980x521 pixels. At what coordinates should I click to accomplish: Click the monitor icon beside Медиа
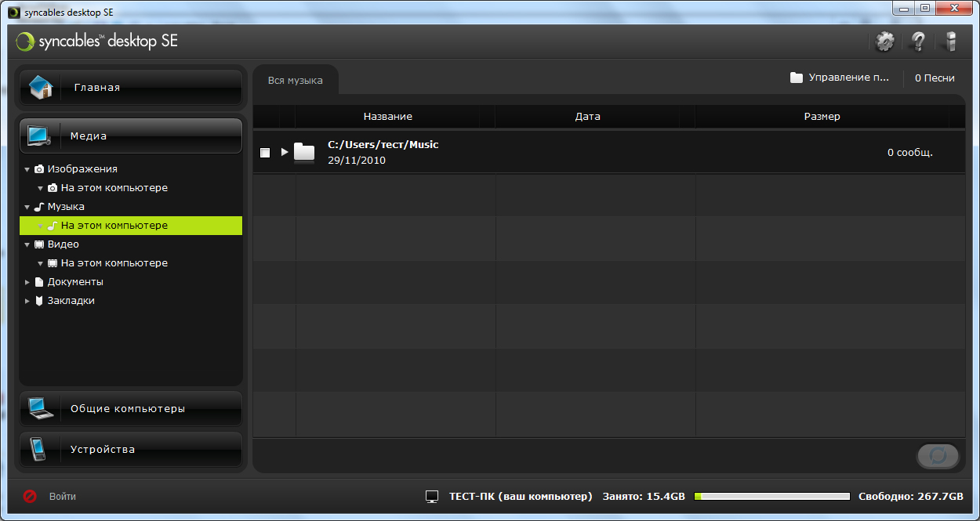pyautogui.click(x=39, y=136)
